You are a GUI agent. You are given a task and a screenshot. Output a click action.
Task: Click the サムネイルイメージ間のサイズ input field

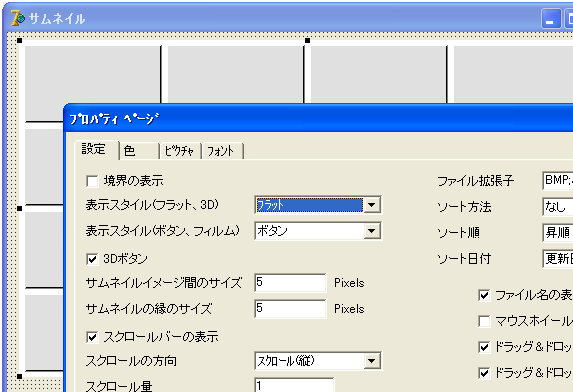point(290,283)
